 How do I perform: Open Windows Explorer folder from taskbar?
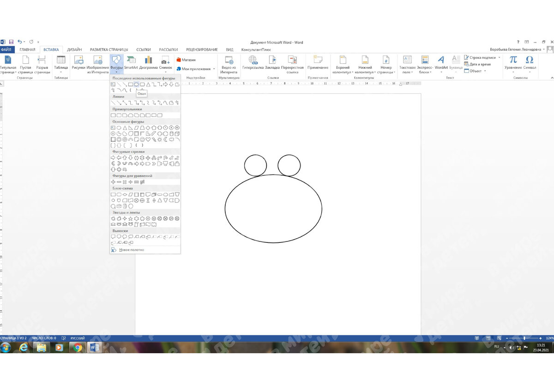coord(41,347)
